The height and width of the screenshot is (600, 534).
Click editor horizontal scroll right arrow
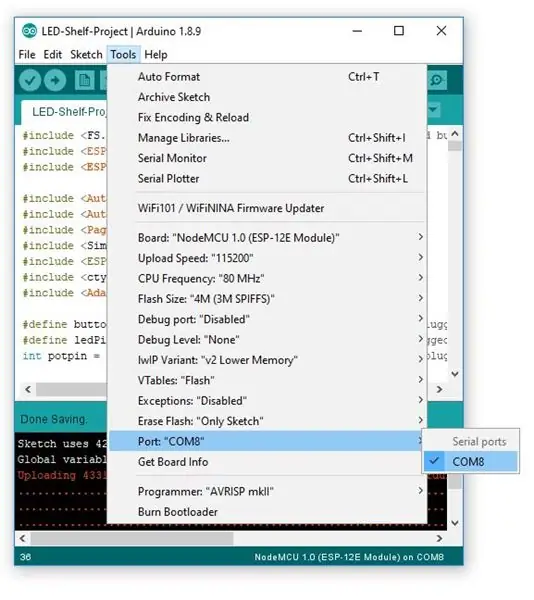(x=439, y=389)
